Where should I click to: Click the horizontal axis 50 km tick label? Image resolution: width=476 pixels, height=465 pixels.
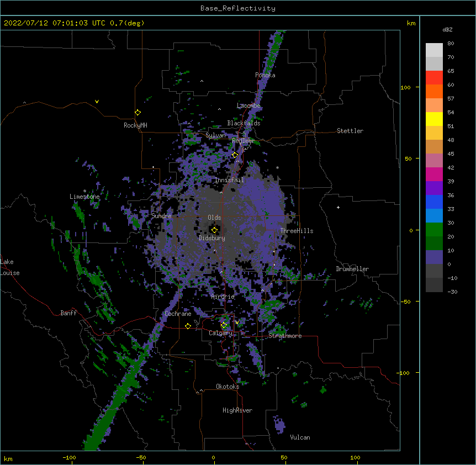tap(284, 457)
